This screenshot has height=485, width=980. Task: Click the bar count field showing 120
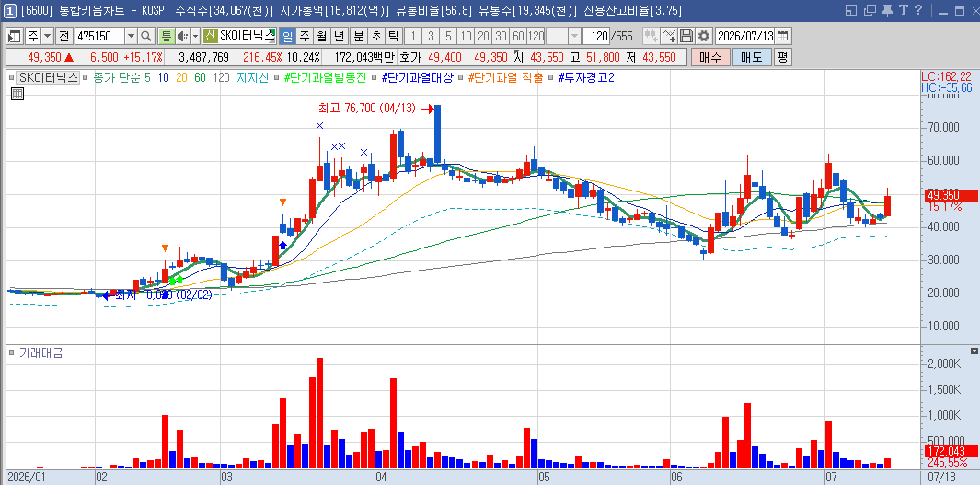click(x=595, y=36)
